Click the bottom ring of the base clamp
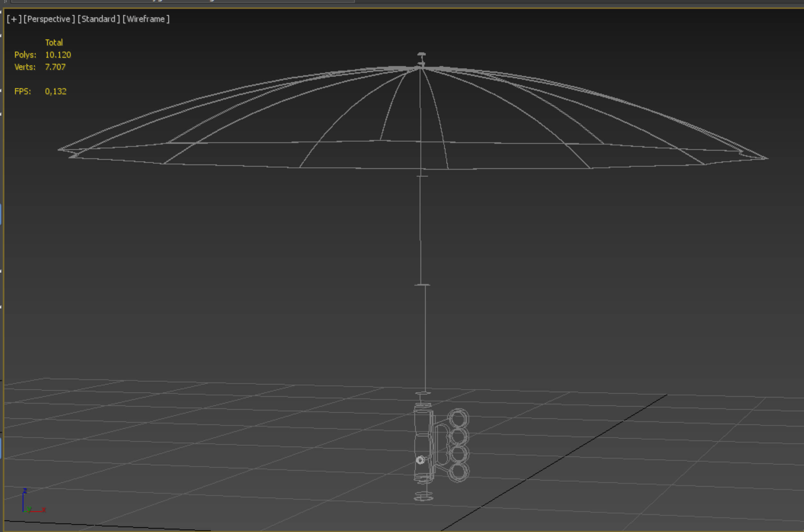 pyautogui.click(x=459, y=472)
